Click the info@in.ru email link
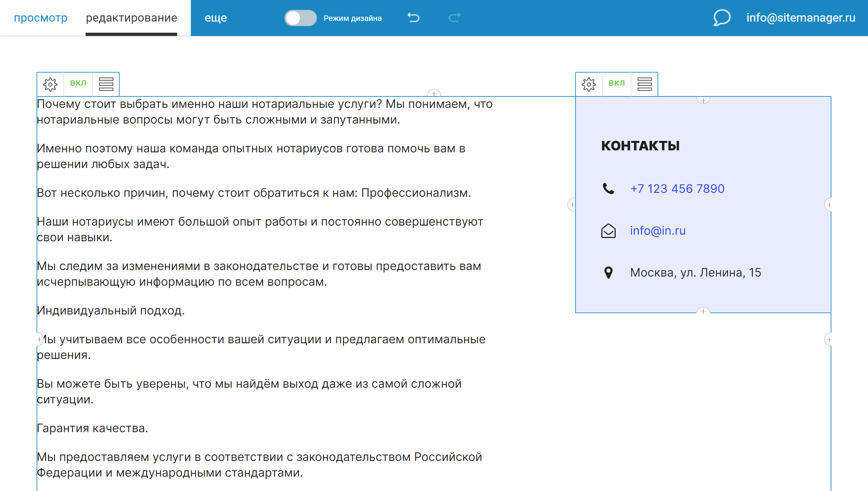Viewport: 868px width, 491px height. (x=658, y=231)
